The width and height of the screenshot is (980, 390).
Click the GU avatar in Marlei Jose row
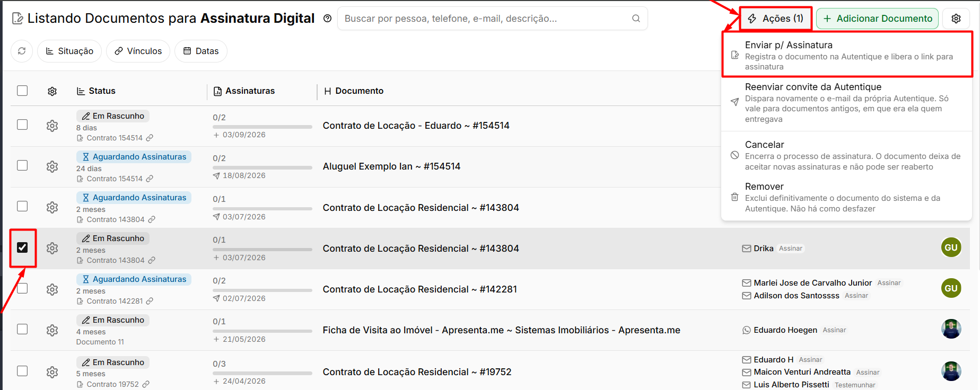coord(951,288)
